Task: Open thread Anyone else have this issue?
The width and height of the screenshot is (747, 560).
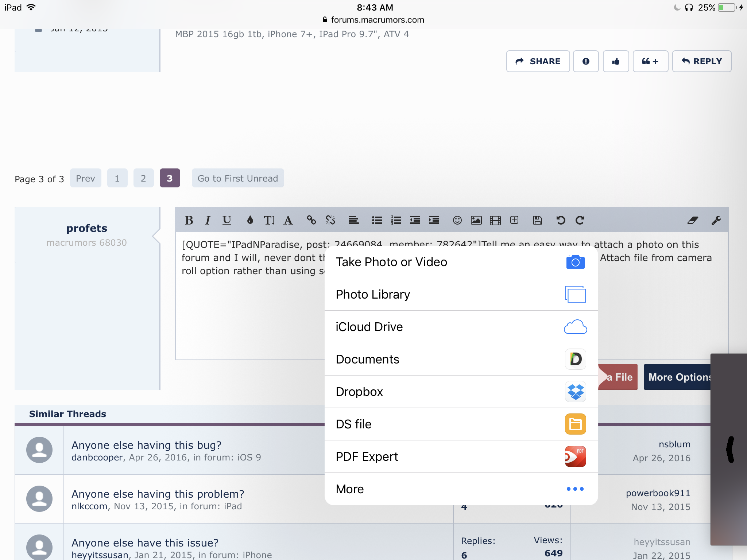Action: (145, 543)
